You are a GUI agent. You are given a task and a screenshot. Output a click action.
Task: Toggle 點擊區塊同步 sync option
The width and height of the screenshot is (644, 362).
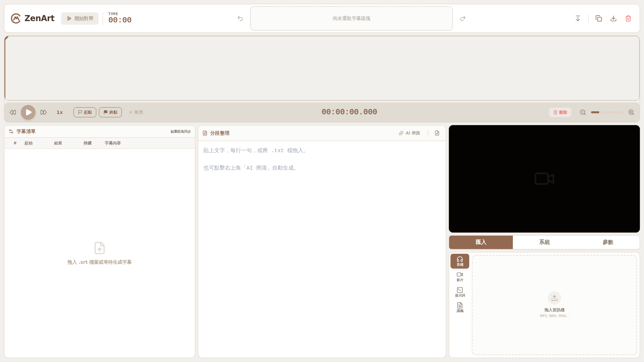tap(180, 131)
